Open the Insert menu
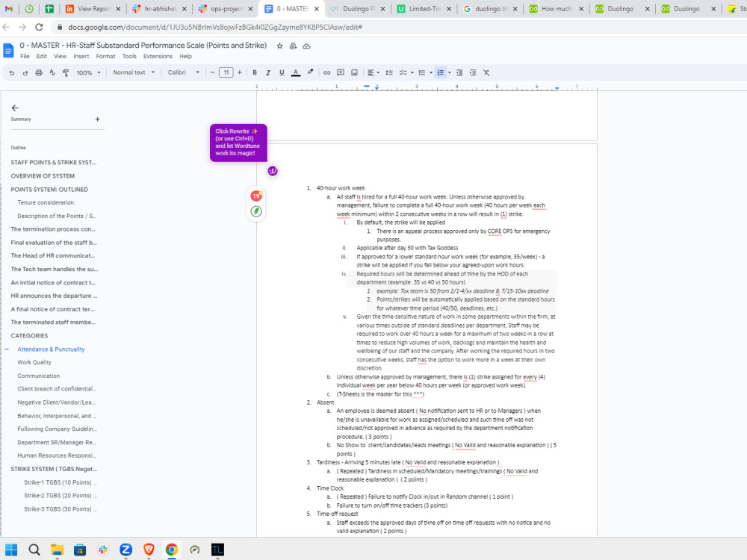747x560 pixels. (81, 56)
